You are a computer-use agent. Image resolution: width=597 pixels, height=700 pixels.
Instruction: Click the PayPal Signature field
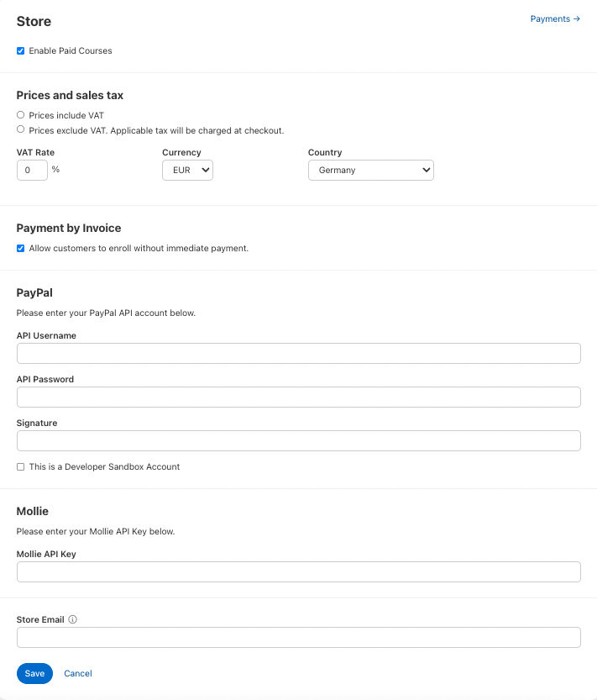298,441
